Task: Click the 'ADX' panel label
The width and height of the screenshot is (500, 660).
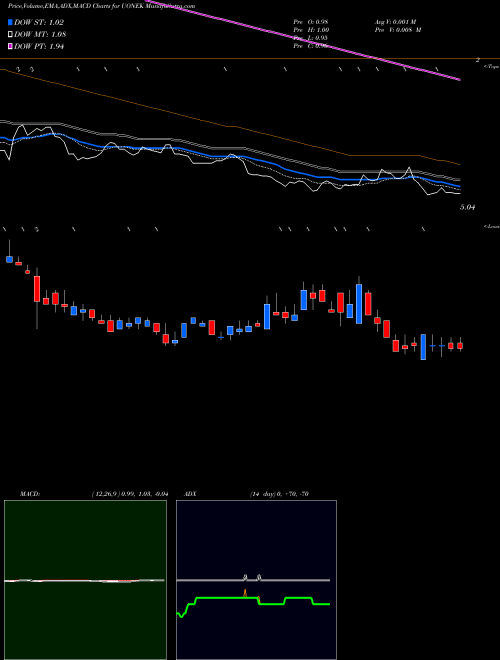Action: pyautogui.click(x=190, y=494)
